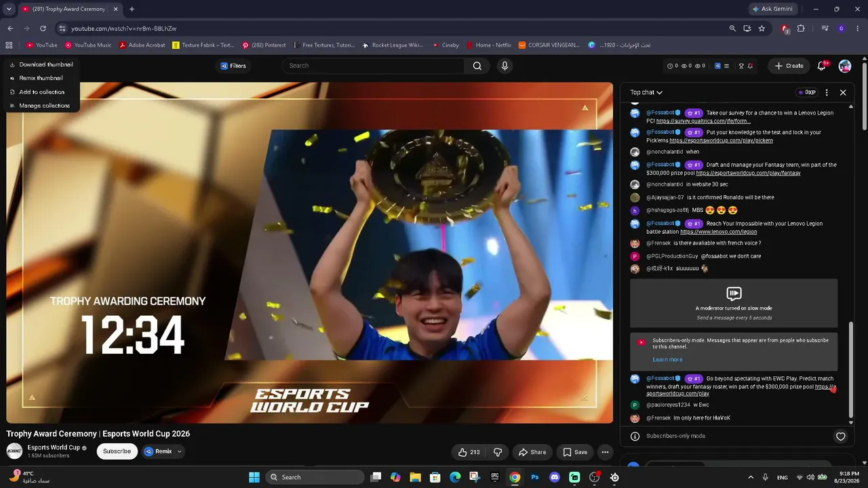Click the Remix button
The width and height of the screenshot is (868, 488).
click(158, 451)
